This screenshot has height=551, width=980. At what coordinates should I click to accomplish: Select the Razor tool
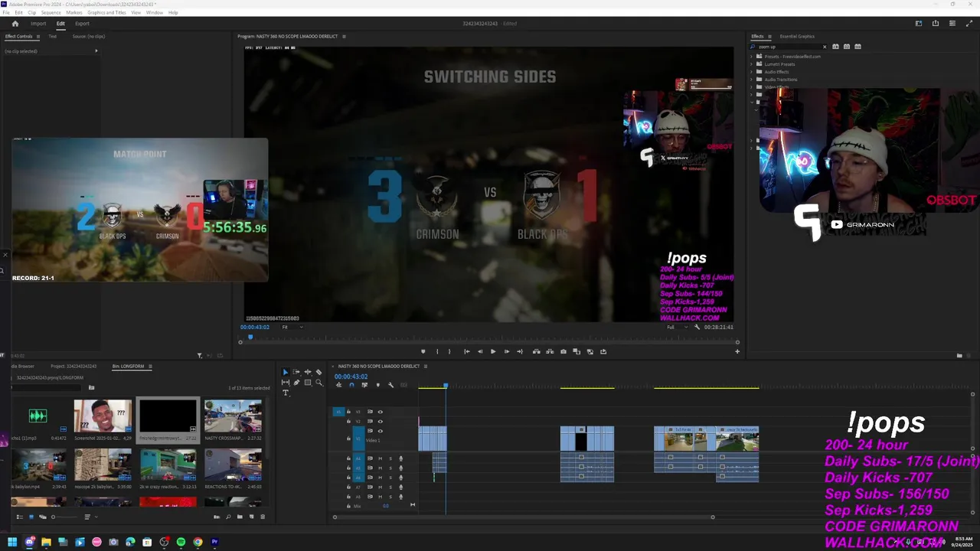coord(318,372)
